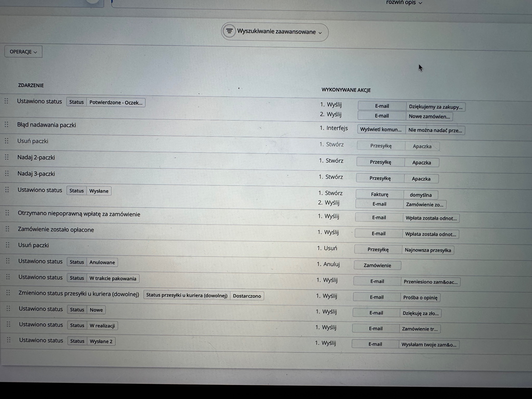Click the drag handle of Zamówienie zostało opłacone row

click(8, 229)
